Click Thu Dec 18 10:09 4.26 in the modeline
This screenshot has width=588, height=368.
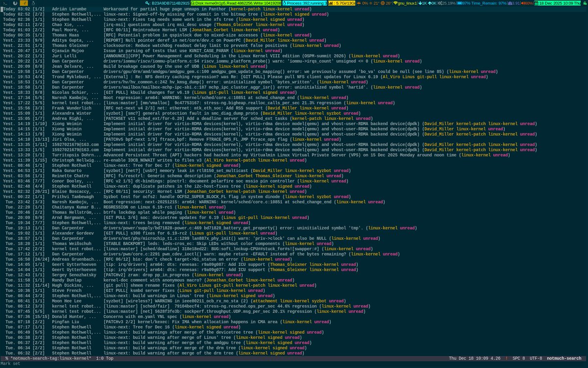click(x=475, y=359)
